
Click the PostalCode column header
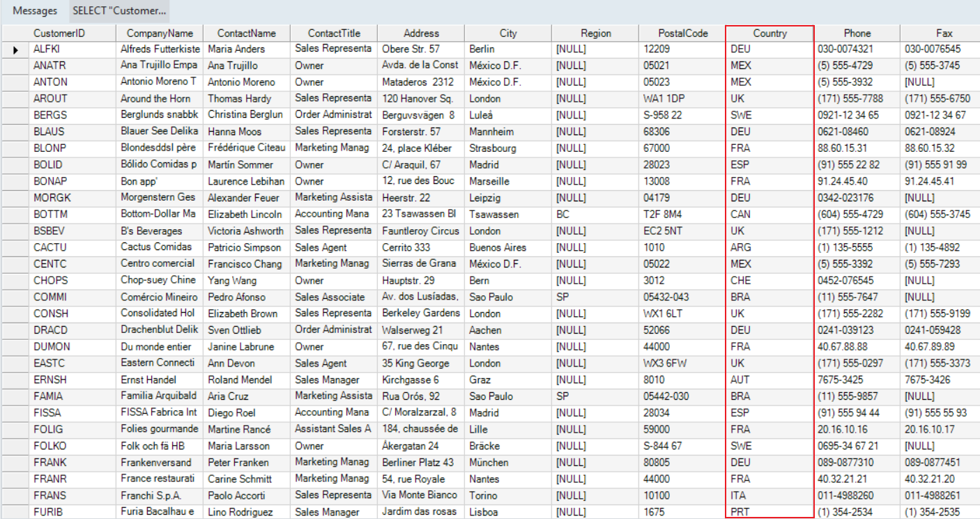tap(682, 33)
